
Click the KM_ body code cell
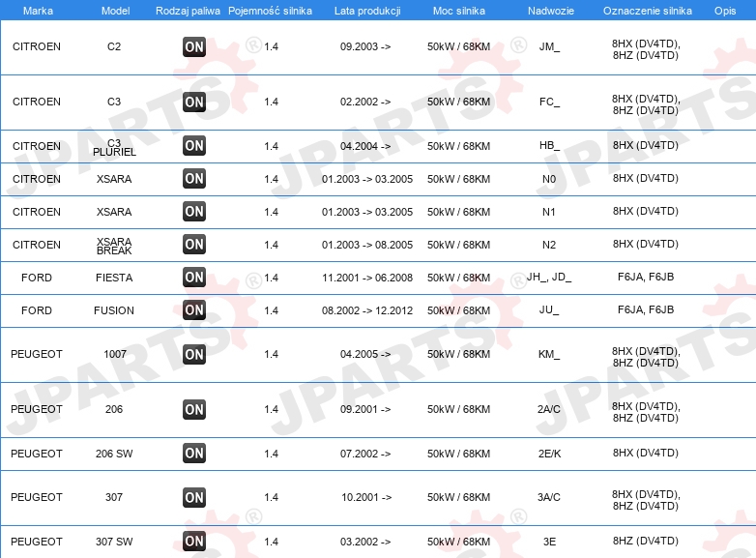click(x=549, y=354)
